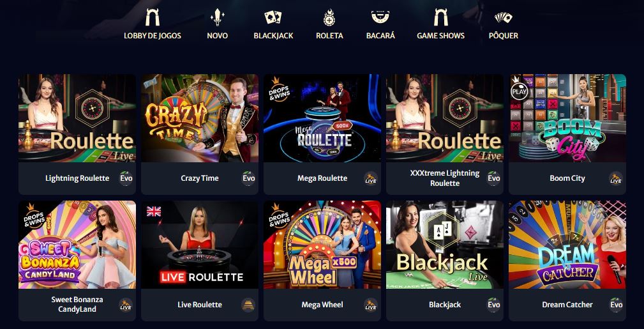
Task: Launch the Boom City game thumbnail
Action: (x=567, y=118)
